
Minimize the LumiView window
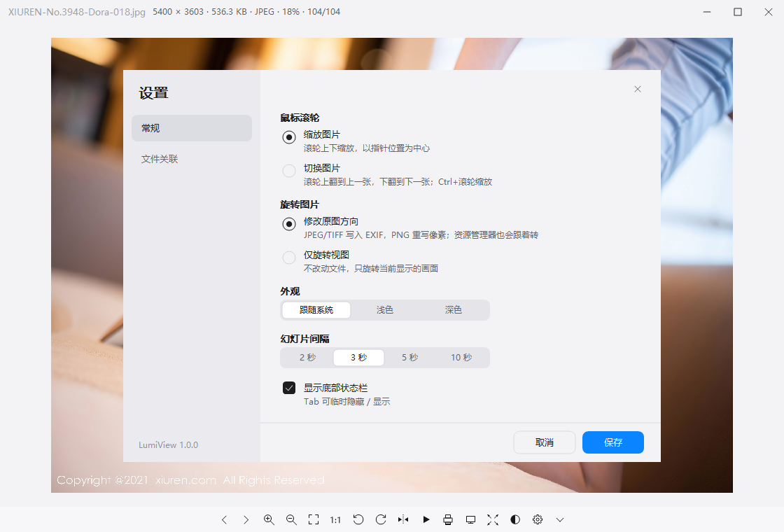(707, 12)
